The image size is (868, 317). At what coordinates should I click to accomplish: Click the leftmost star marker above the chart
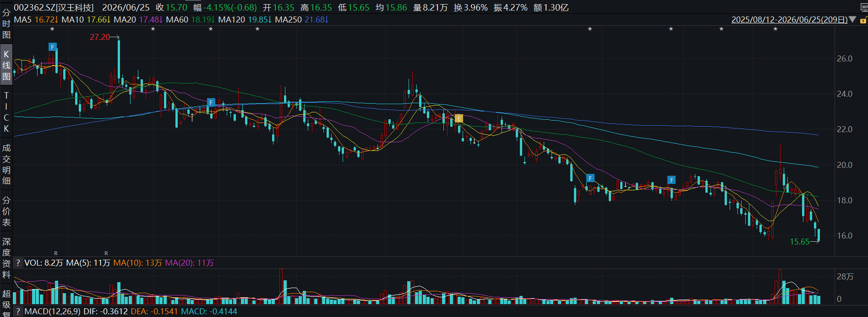point(52,29)
